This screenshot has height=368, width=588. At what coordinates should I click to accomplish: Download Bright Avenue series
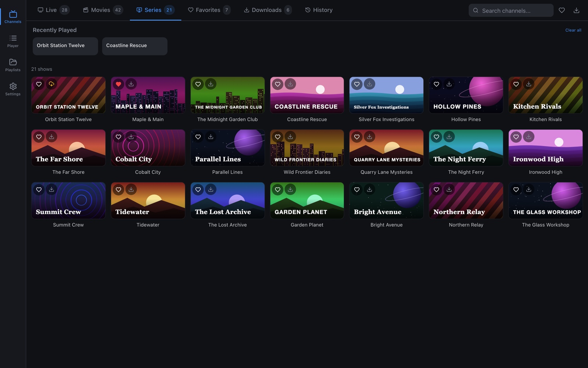[x=369, y=190]
